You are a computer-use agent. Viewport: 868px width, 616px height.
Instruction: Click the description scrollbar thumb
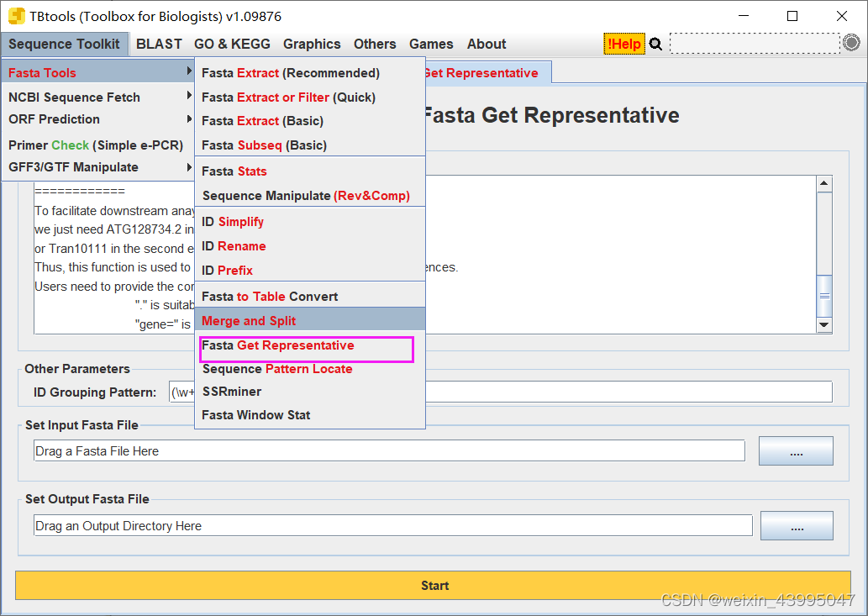pyautogui.click(x=824, y=296)
